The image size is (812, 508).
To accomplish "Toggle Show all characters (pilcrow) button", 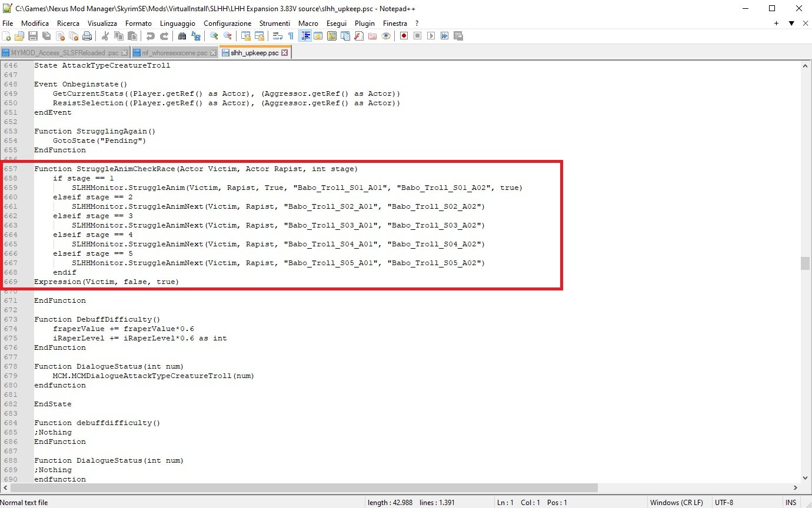I will click(x=291, y=36).
